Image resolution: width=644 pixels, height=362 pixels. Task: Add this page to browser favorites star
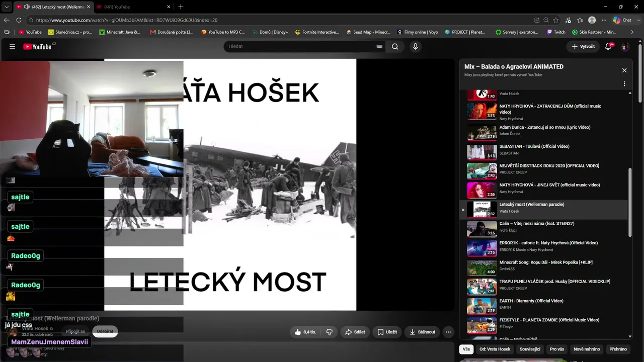pos(556,20)
